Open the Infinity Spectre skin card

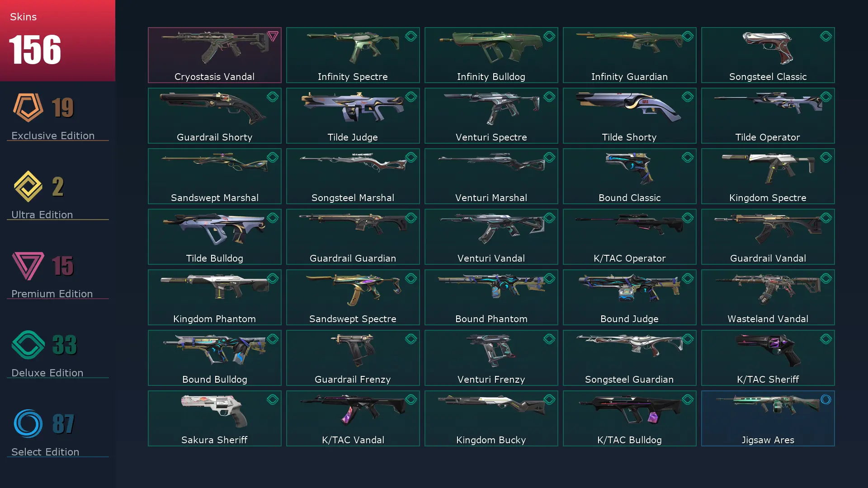pyautogui.click(x=353, y=55)
